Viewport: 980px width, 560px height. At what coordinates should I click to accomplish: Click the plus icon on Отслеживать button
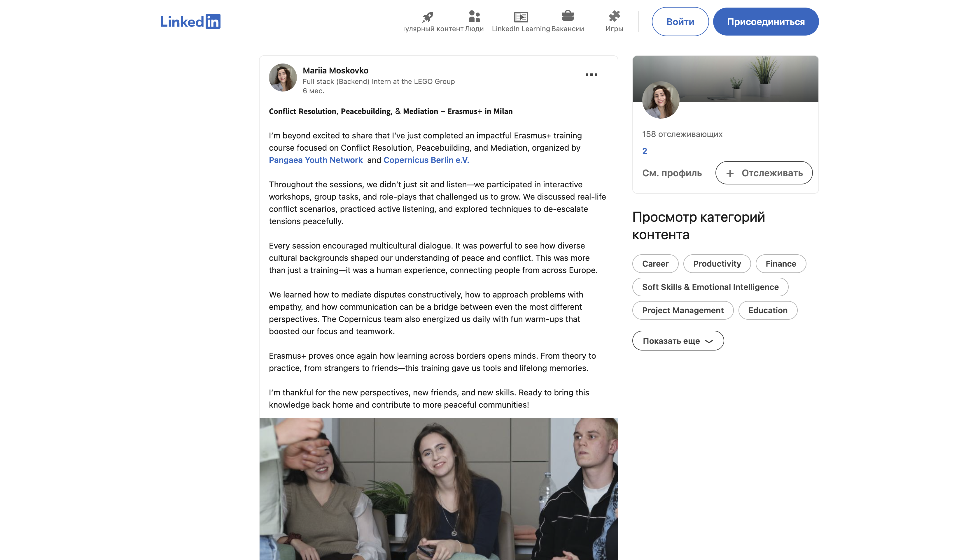[x=730, y=173]
